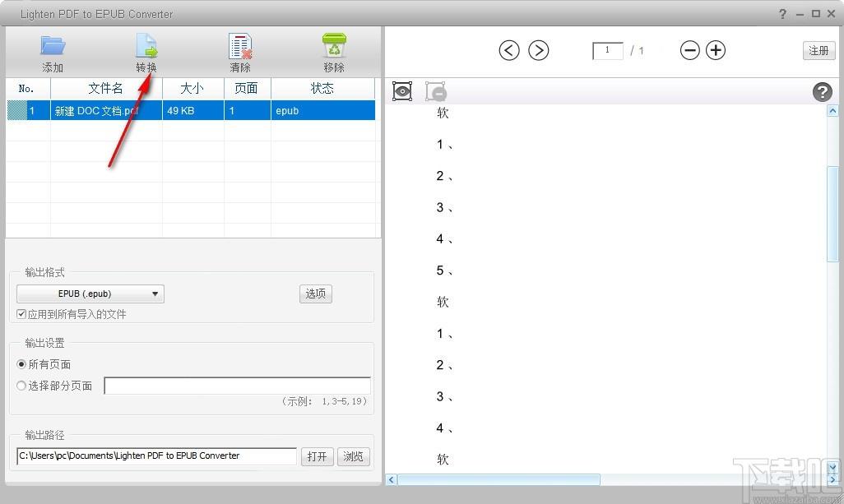This screenshot has width=844, height=504.
Task: Click the 文件名 column header
Action: [x=106, y=89]
